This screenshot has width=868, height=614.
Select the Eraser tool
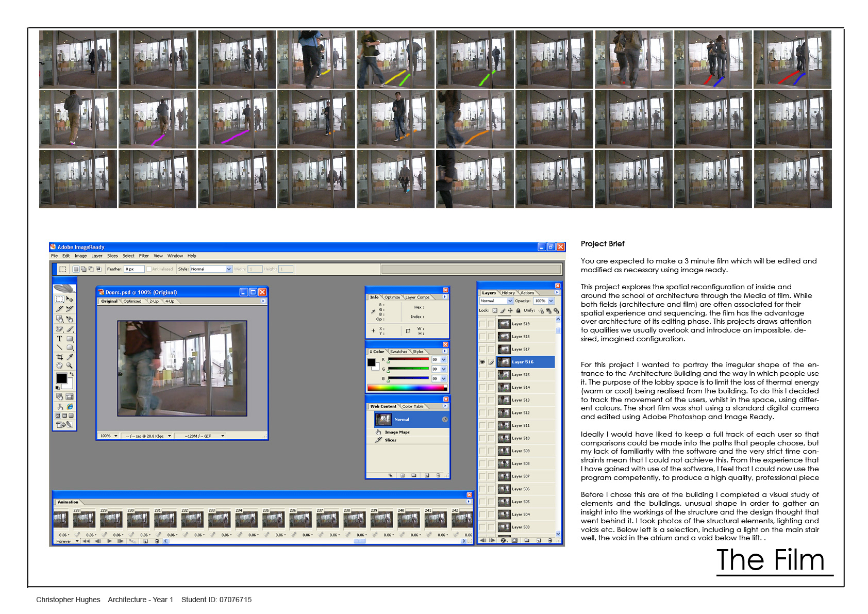click(59, 329)
